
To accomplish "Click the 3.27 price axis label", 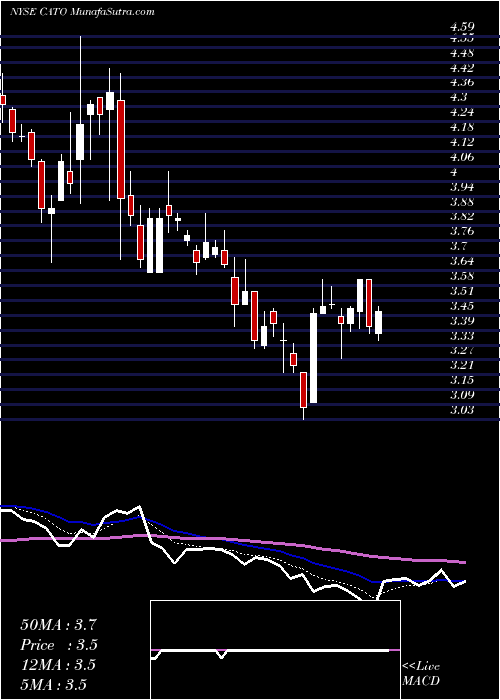I will coord(462,350).
